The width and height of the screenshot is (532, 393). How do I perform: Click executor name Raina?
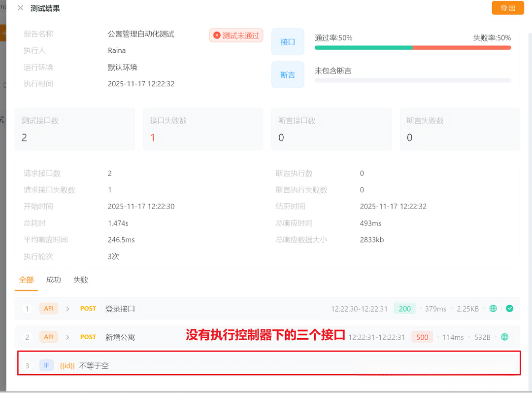[x=117, y=51]
